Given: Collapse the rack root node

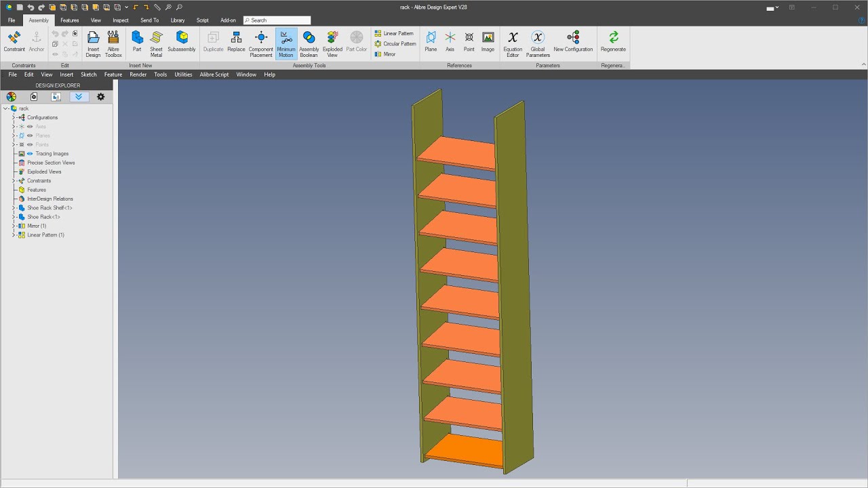Looking at the screenshot, I should (5, 108).
